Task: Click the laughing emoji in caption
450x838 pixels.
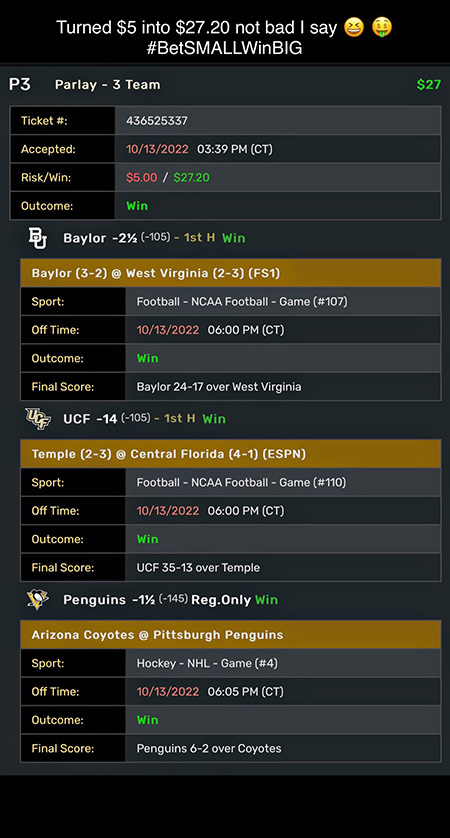Action: click(354, 28)
